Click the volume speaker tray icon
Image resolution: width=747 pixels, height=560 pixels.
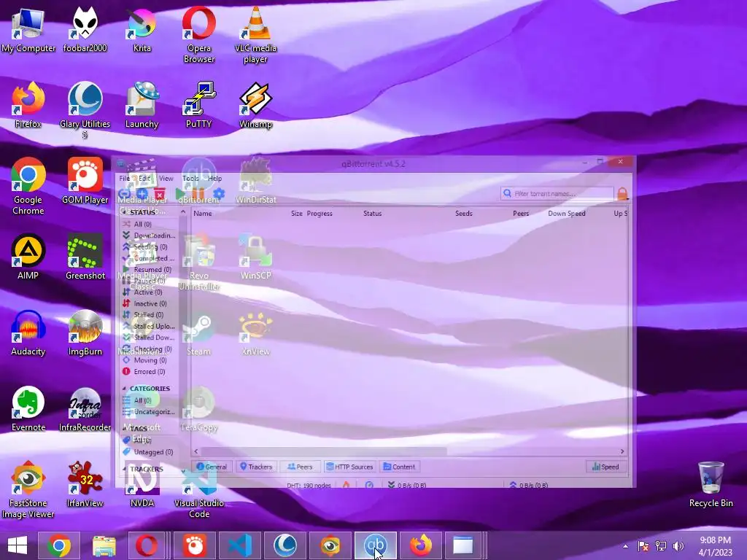tap(678, 545)
